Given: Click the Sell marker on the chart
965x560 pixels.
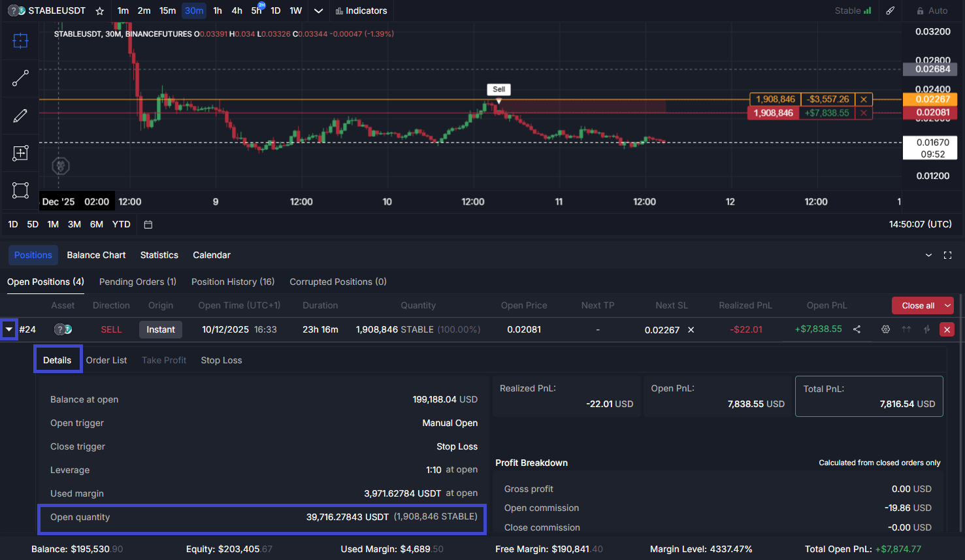Looking at the screenshot, I should point(499,90).
